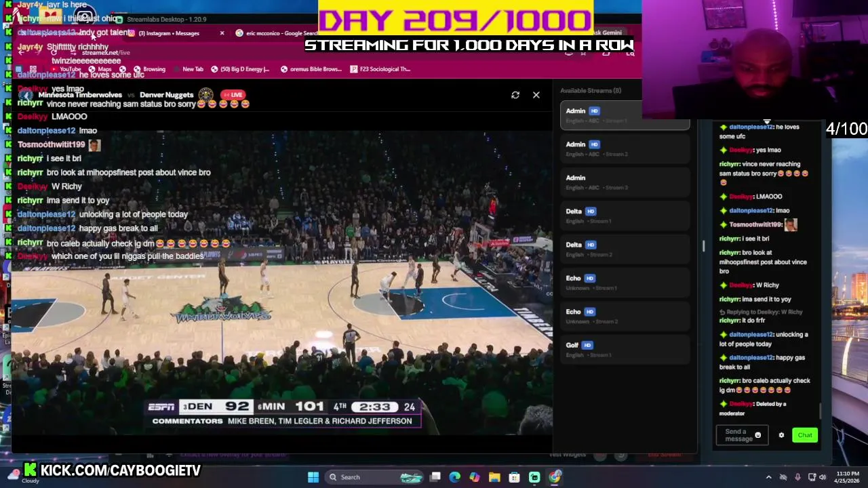This screenshot has width=868, height=488.
Task: Click the taskbar Search box
Action: point(375,477)
